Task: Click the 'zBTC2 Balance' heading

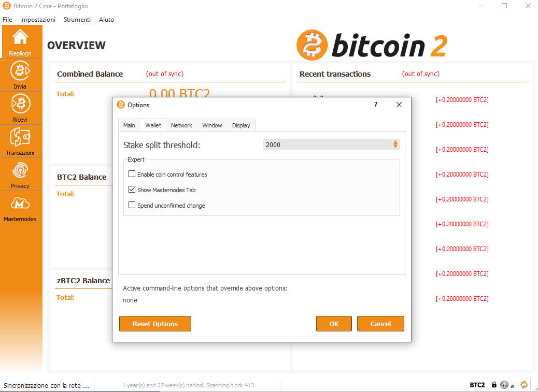Action: (83, 281)
